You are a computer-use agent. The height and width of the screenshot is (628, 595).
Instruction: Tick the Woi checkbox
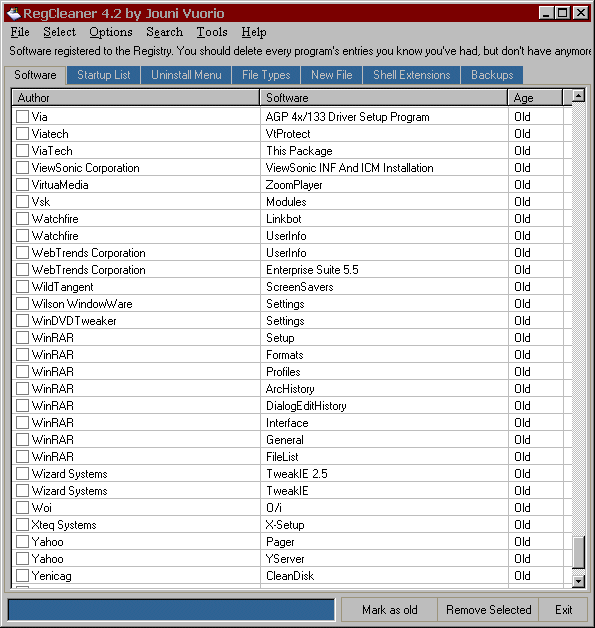[x=22, y=507]
